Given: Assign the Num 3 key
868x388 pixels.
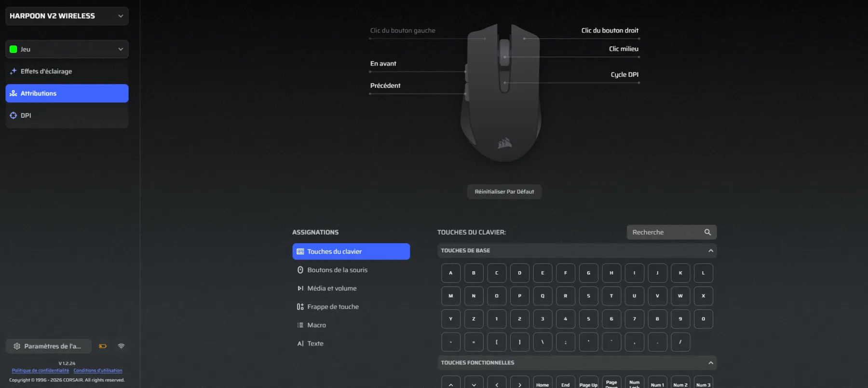Looking at the screenshot, I should 703,383.
